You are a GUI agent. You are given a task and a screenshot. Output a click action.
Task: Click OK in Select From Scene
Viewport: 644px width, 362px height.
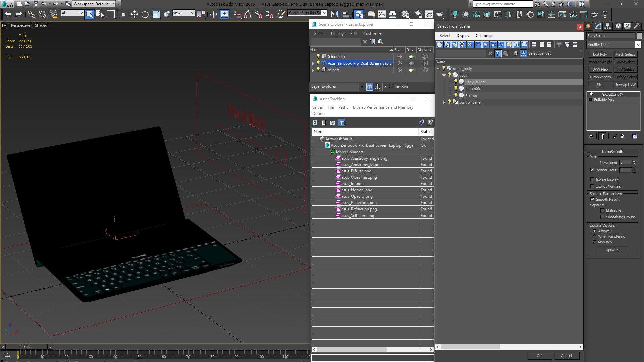(539, 356)
